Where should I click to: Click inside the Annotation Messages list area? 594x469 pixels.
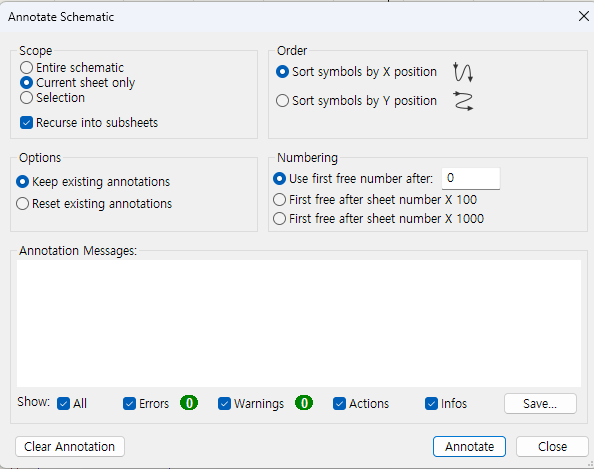(x=299, y=323)
